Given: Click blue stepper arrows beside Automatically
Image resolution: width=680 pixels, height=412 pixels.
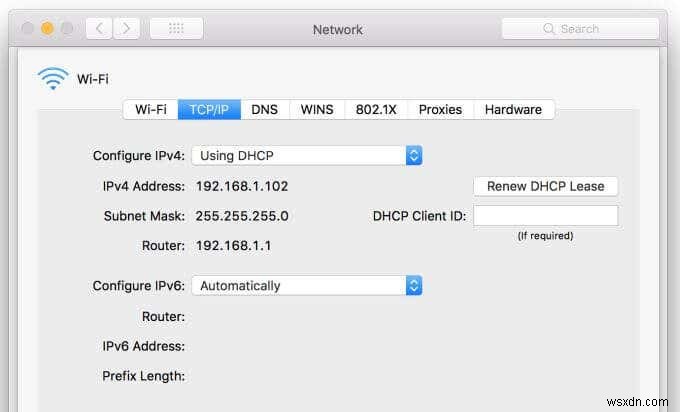Looking at the screenshot, I should point(414,285).
